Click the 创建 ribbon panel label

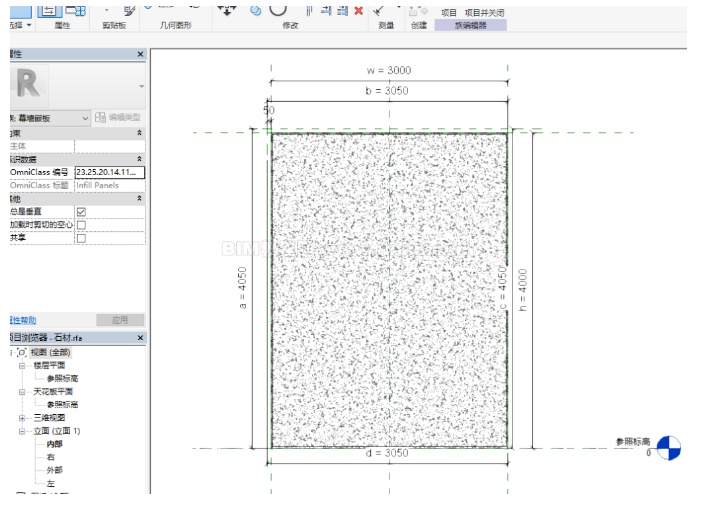pos(419,26)
